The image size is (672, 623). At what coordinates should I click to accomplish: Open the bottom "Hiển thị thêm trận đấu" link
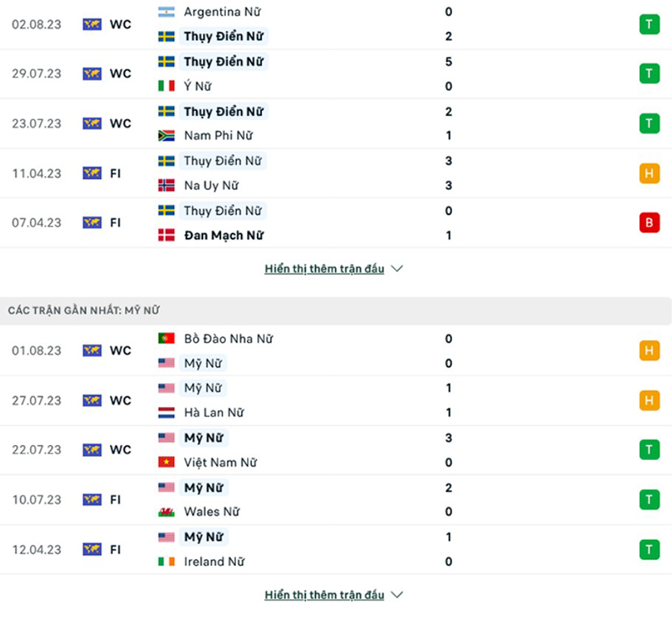[324, 595]
